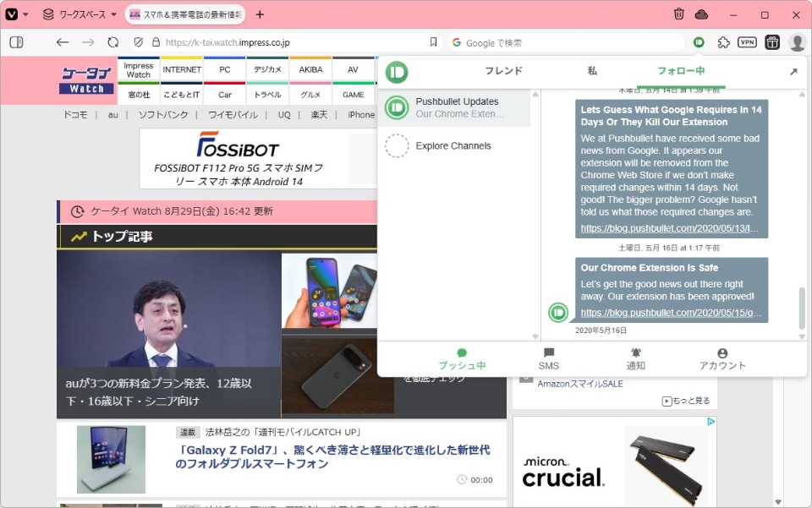Select フォロー中 tab in Pushbullet
Screen dimensions: 812x508
(680, 71)
